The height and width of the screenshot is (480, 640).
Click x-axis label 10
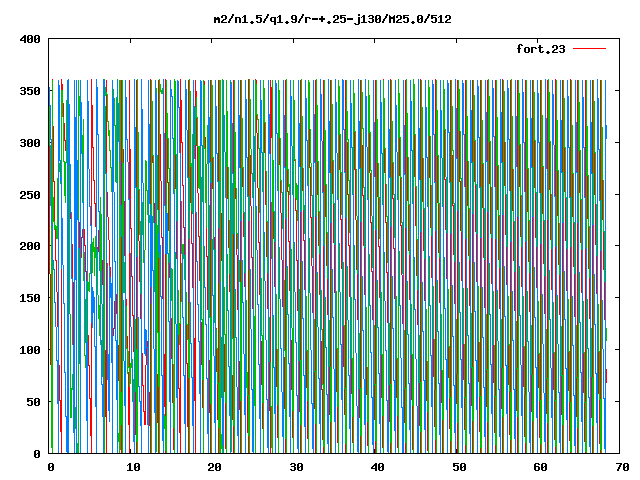click(x=133, y=467)
